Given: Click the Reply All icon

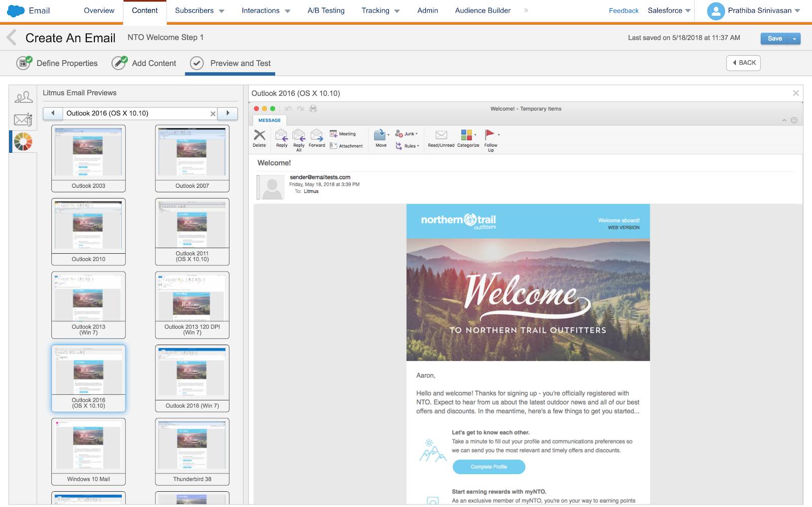Looking at the screenshot, I should tap(299, 135).
